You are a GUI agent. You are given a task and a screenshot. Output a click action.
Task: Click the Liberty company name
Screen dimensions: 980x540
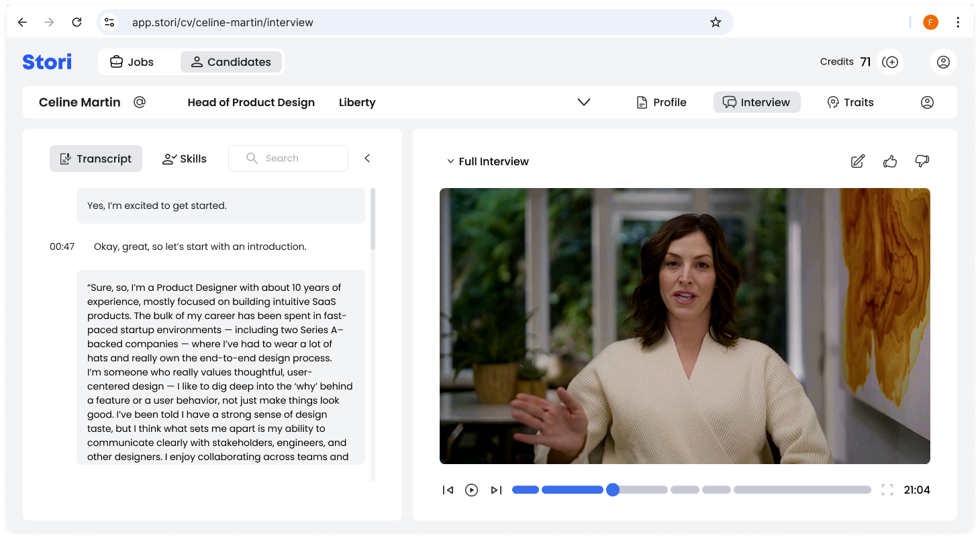pos(357,102)
